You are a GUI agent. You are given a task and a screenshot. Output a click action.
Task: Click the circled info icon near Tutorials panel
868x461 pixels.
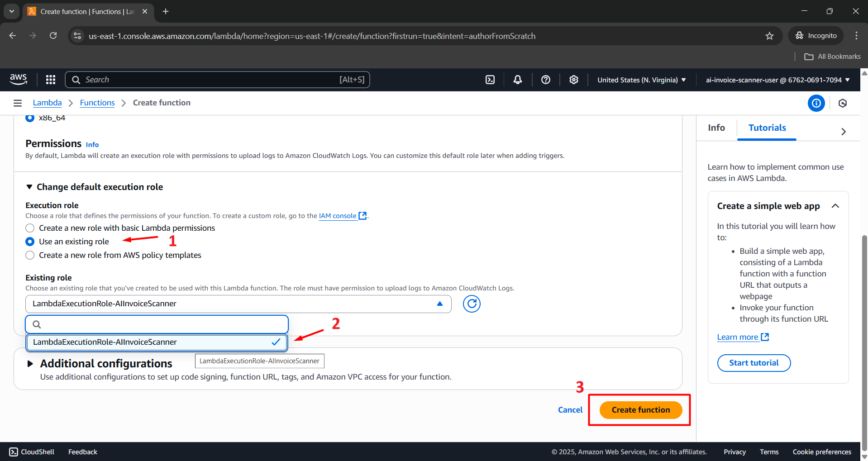click(x=816, y=103)
